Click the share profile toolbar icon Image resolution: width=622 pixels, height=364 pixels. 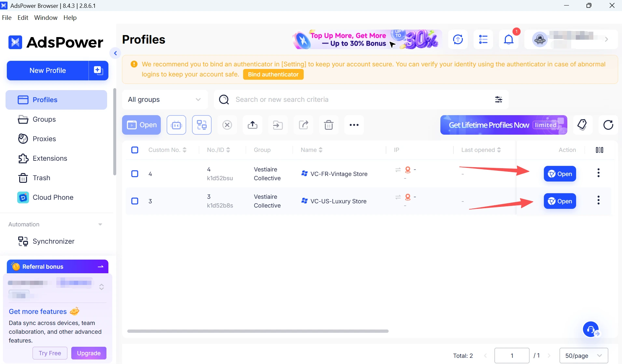click(x=303, y=125)
